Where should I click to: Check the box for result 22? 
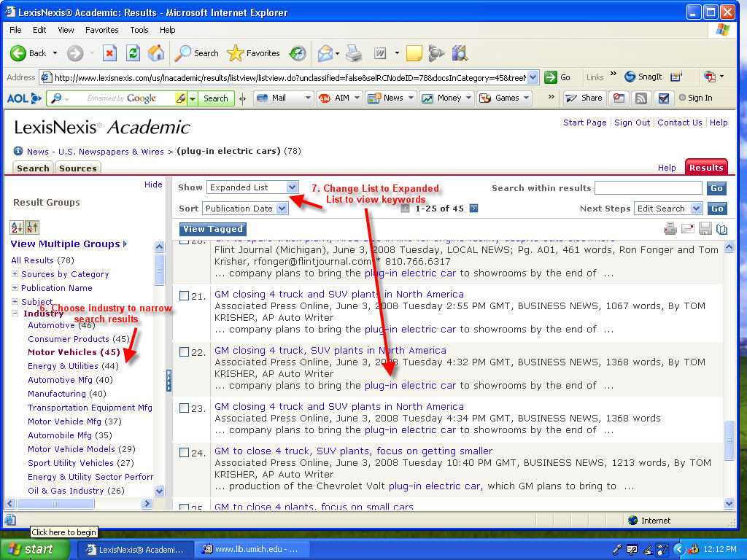tap(185, 351)
